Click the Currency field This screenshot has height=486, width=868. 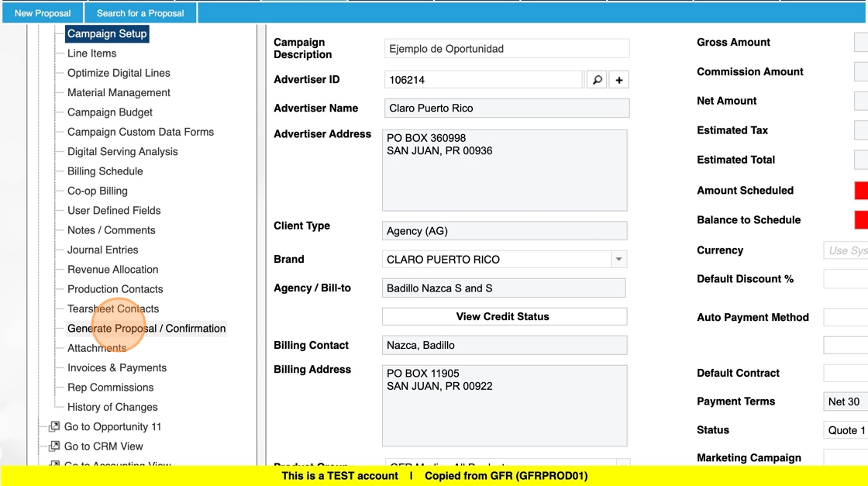[846, 250]
